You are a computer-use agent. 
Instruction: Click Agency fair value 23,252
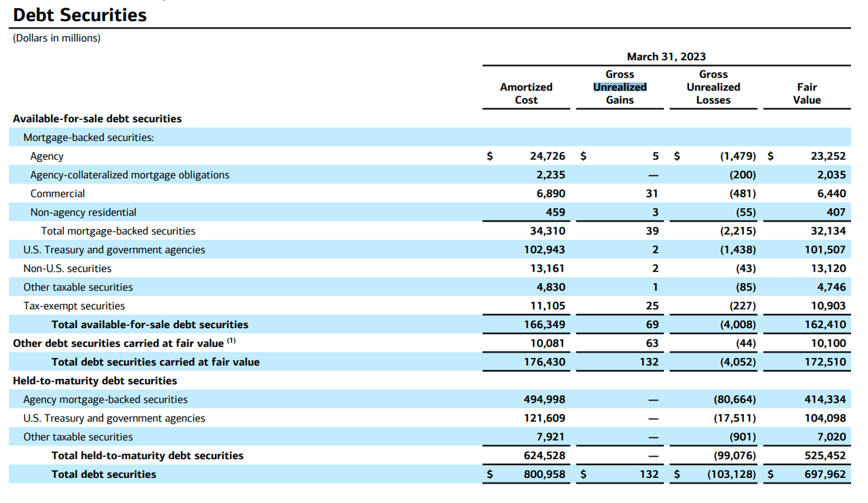point(828,156)
